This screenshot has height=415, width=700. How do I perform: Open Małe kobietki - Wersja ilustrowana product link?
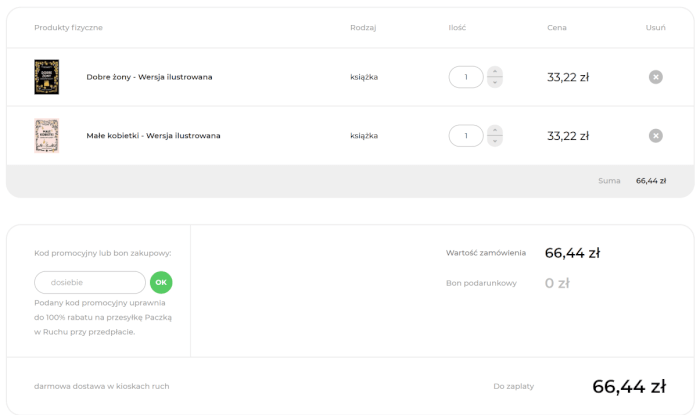point(153,136)
